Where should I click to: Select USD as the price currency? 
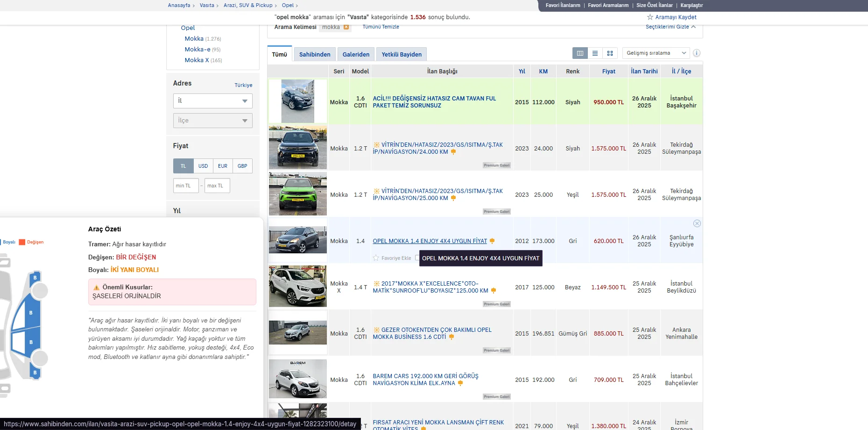tap(203, 166)
